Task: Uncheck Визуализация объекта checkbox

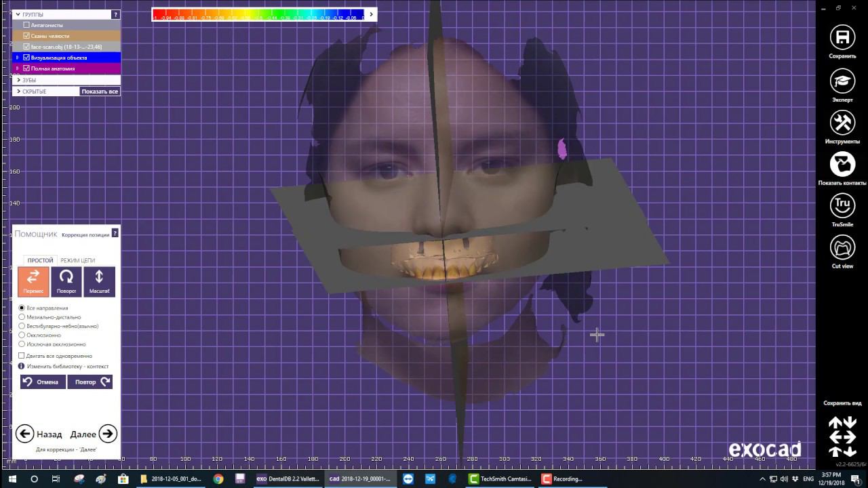Action: 26,58
